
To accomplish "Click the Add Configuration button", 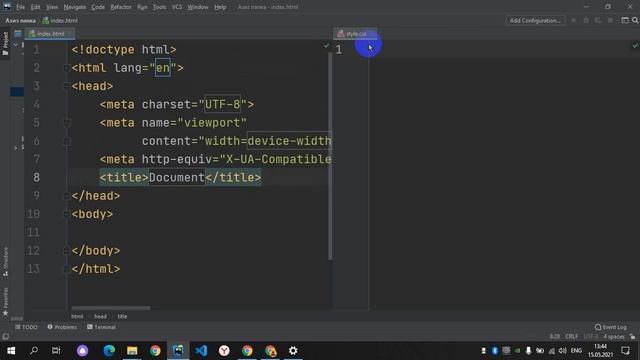I will click(x=535, y=20).
